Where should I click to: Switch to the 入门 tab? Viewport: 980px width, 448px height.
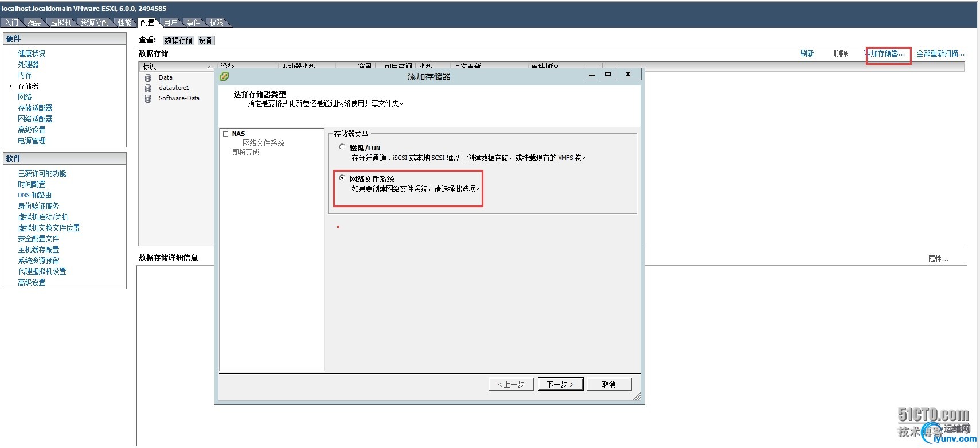coord(11,22)
